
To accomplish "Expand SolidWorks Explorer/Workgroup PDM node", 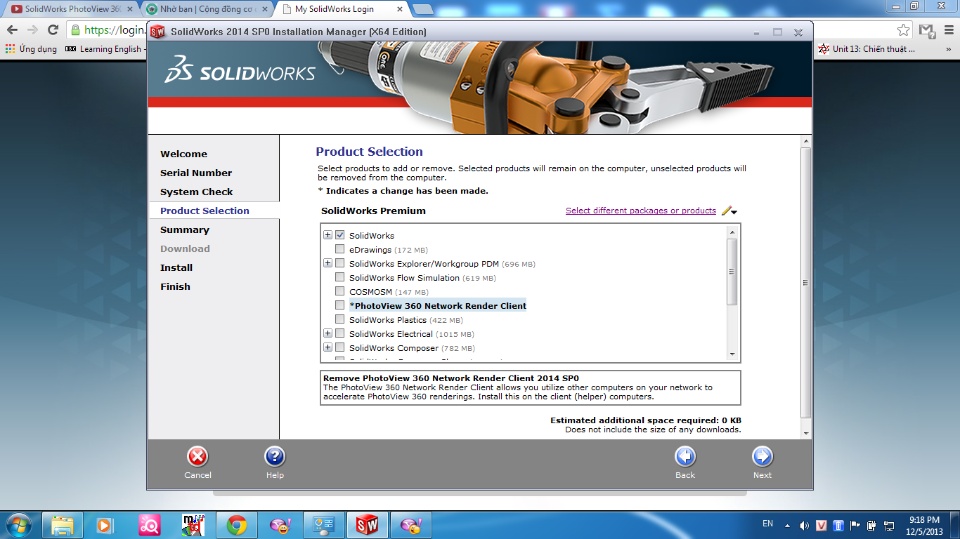I will 328,263.
